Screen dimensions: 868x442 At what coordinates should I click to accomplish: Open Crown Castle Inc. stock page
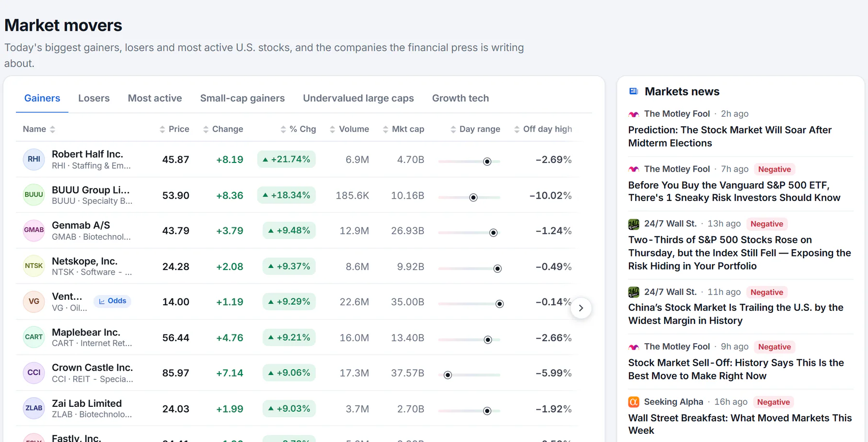92,368
